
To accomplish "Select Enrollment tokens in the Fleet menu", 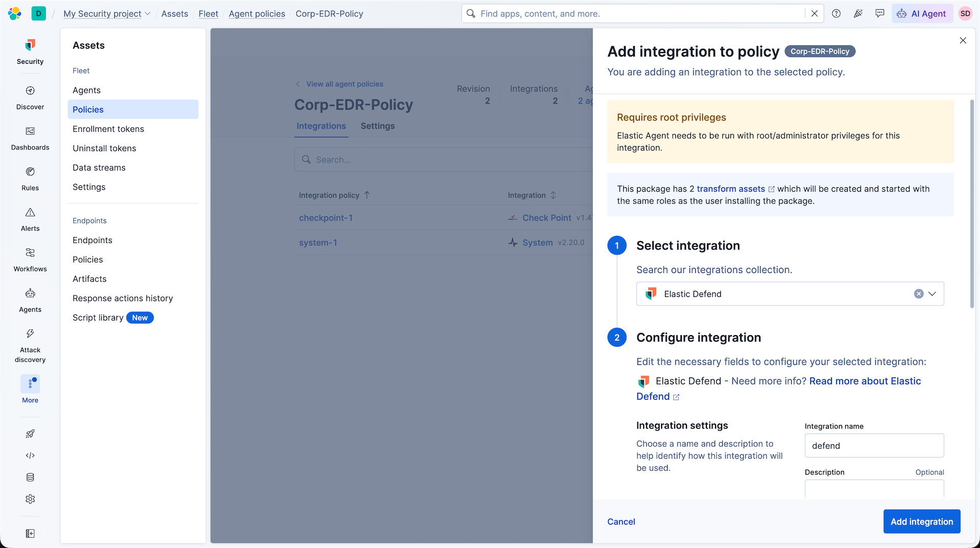I will pos(108,129).
